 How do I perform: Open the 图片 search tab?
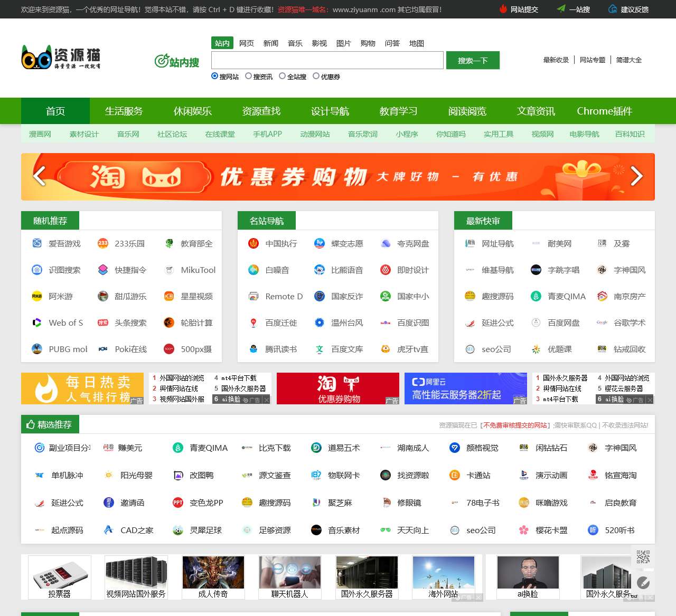tap(344, 43)
